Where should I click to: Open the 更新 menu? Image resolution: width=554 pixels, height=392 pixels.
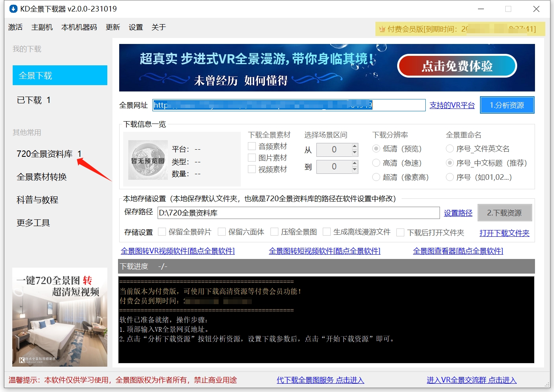(x=113, y=27)
